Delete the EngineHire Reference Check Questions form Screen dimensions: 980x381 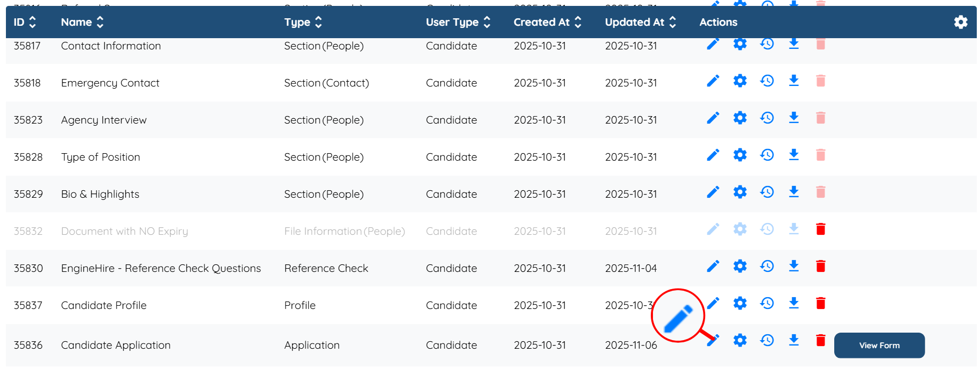[x=820, y=266]
